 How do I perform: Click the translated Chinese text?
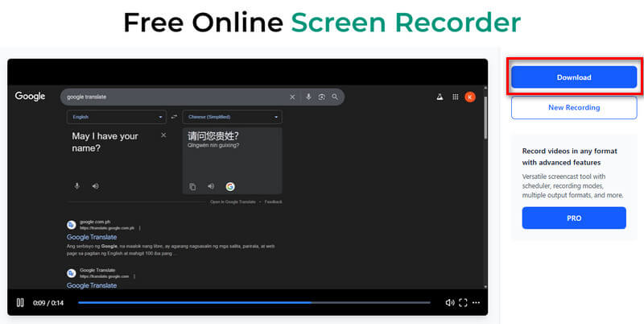(213, 135)
